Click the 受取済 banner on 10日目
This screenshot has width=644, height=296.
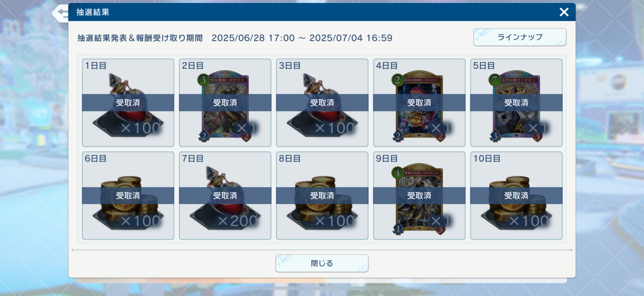[x=516, y=196]
